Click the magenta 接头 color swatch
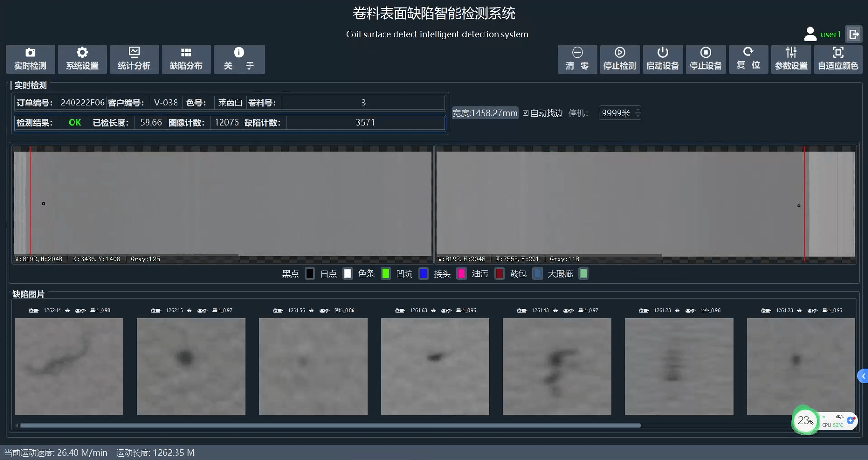 [x=461, y=274]
